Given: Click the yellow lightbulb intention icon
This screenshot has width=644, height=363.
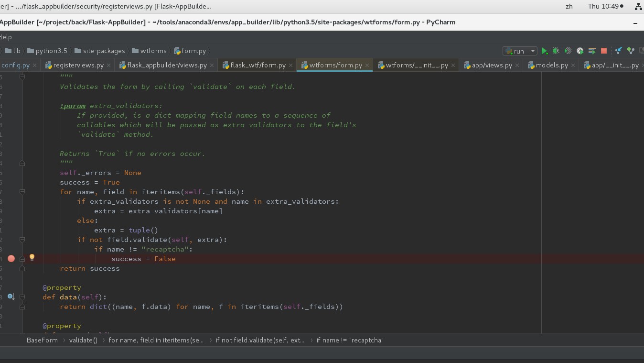Looking at the screenshot, I should pos(32,258).
